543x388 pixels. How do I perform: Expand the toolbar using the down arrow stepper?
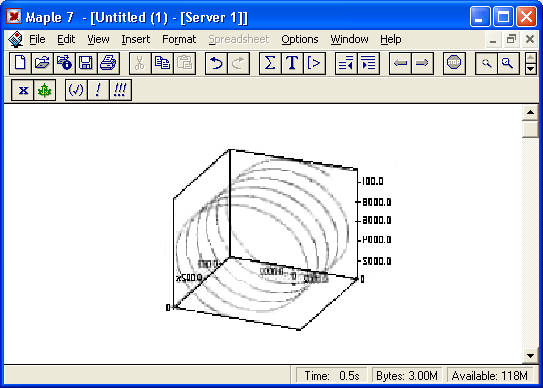[531, 69]
